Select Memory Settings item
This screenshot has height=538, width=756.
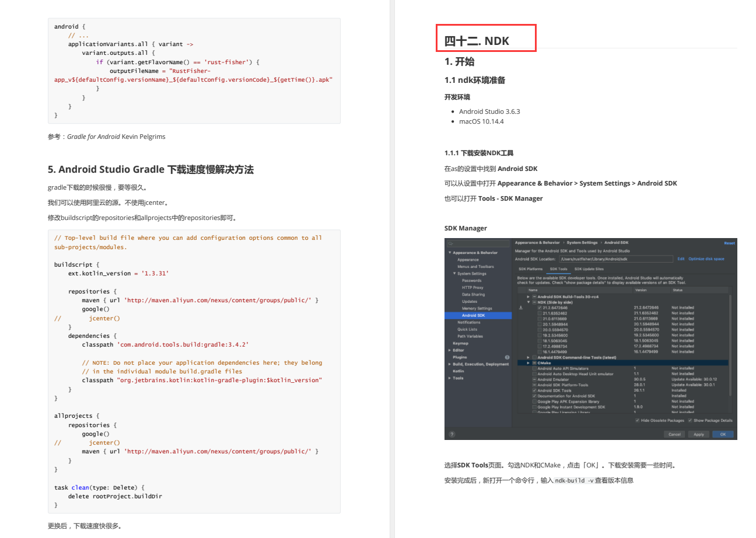(477, 309)
